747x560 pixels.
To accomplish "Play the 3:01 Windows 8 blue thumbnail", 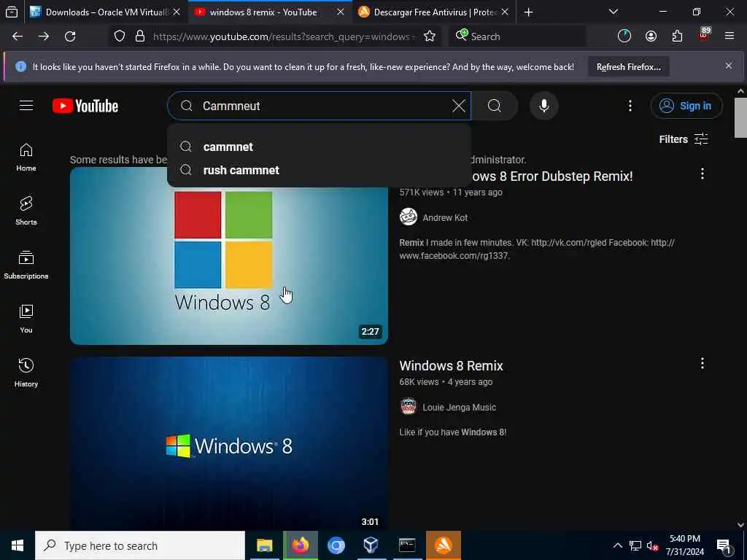I will 228,444.
